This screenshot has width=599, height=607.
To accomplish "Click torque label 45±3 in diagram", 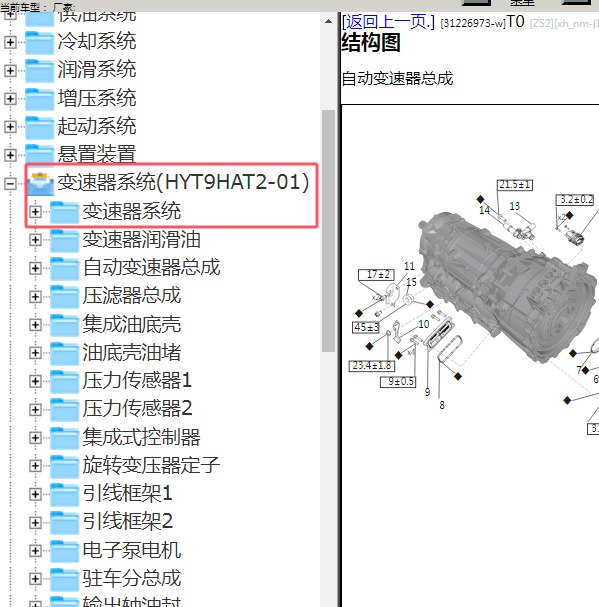I will pos(366,327).
